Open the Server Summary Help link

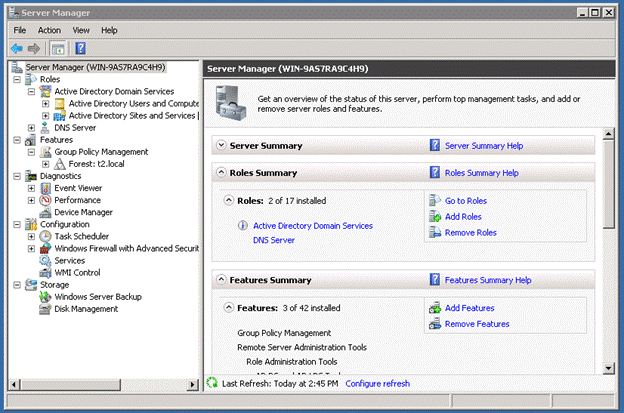(484, 146)
